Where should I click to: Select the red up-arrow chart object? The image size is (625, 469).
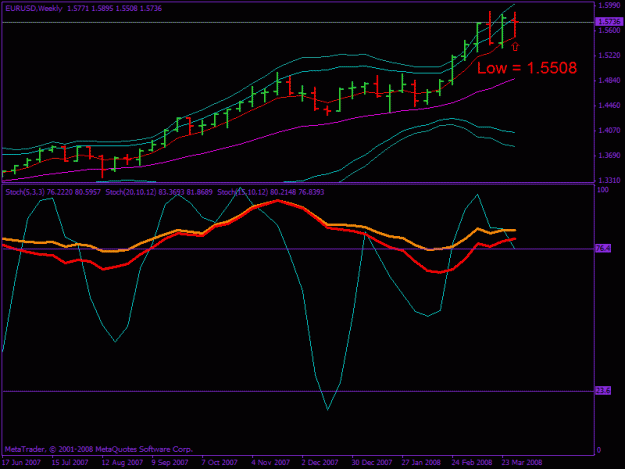(515, 47)
